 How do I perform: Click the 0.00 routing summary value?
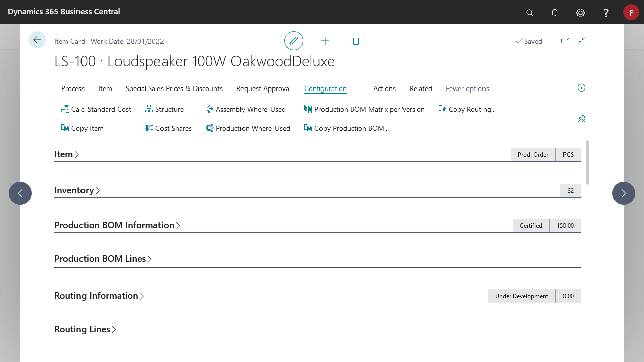coord(568,296)
